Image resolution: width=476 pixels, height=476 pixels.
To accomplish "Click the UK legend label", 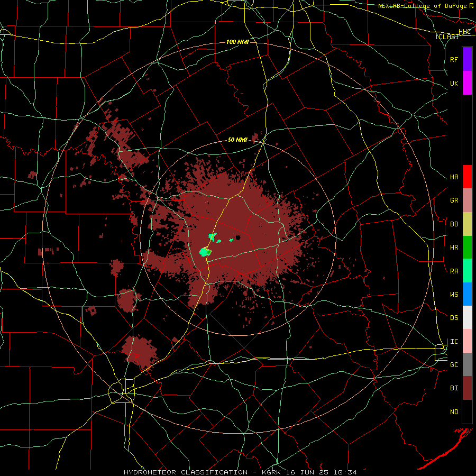I will (454, 83).
